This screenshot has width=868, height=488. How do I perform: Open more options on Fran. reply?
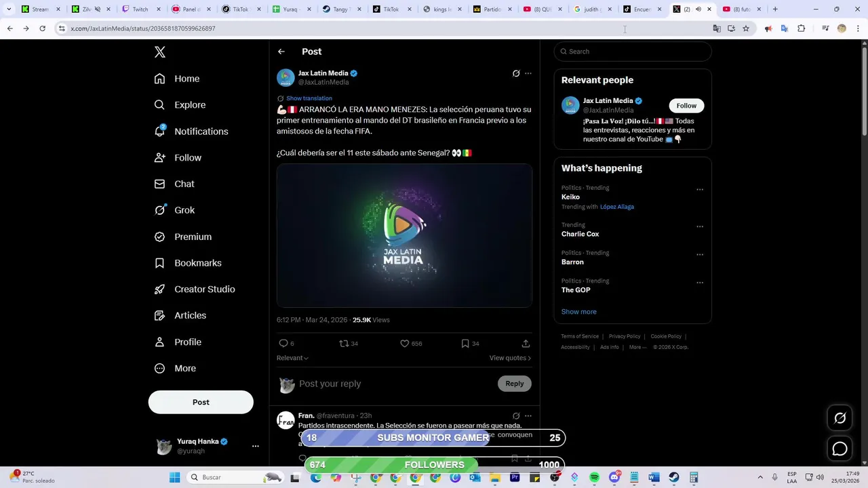click(528, 415)
